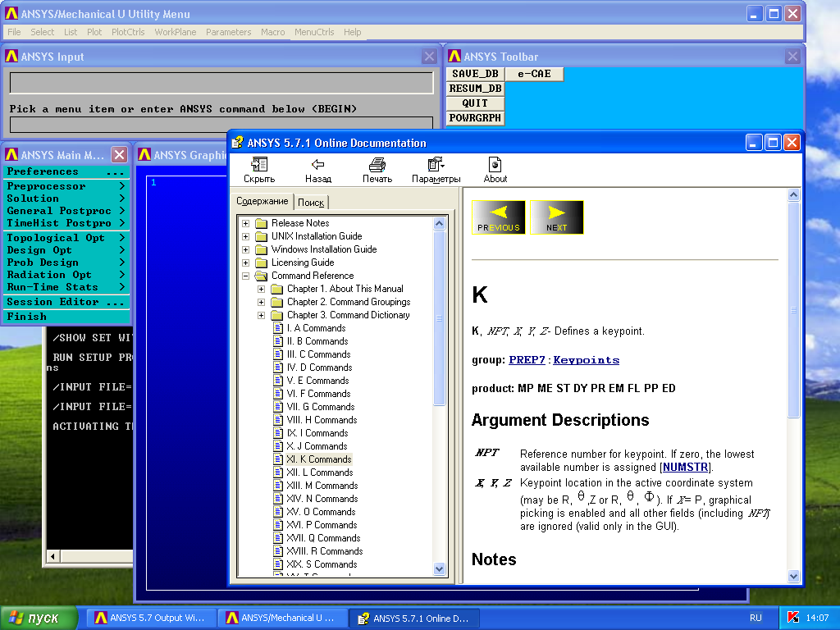Click Output Window scroll left arrow
Image resolution: width=840 pixels, height=630 pixels.
point(52,557)
